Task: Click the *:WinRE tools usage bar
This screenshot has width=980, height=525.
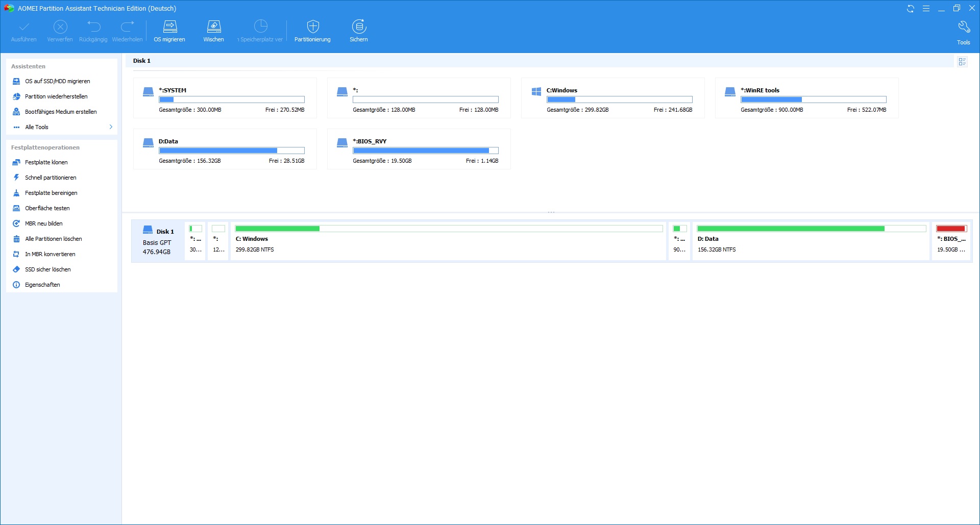Action: pyautogui.click(x=814, y=99)
